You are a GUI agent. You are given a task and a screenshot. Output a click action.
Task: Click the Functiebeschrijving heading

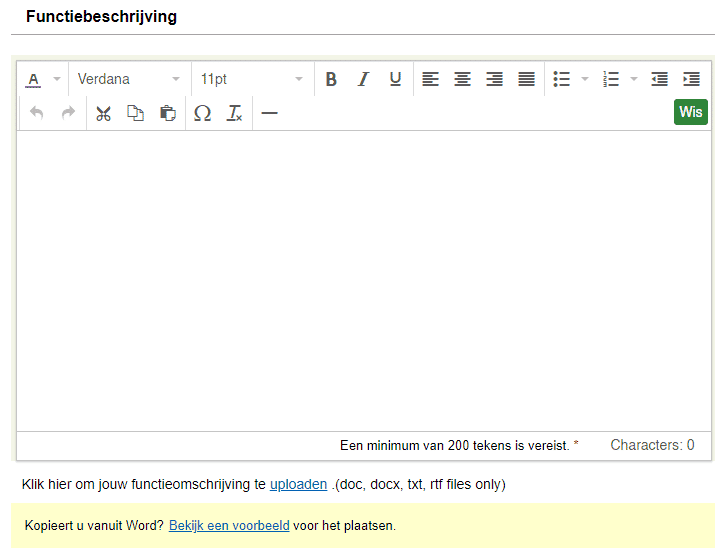(101, 16)
